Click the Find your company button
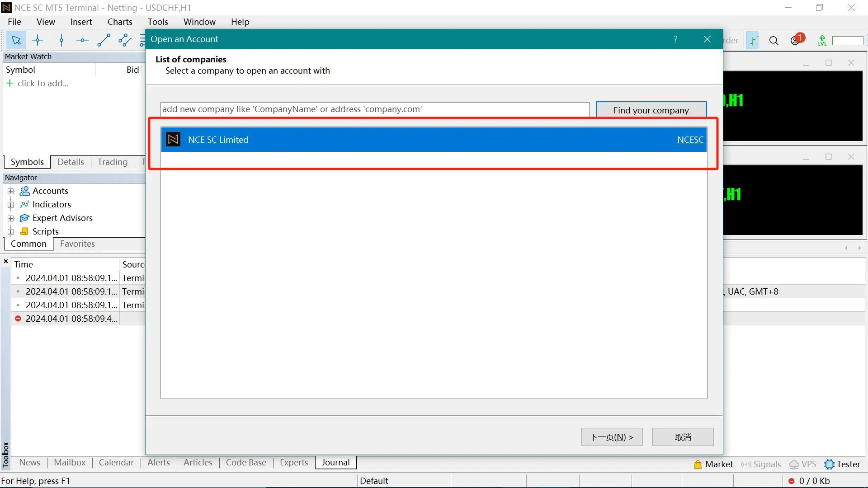Screen dimensions: 868x488 (x=651, y=110)
